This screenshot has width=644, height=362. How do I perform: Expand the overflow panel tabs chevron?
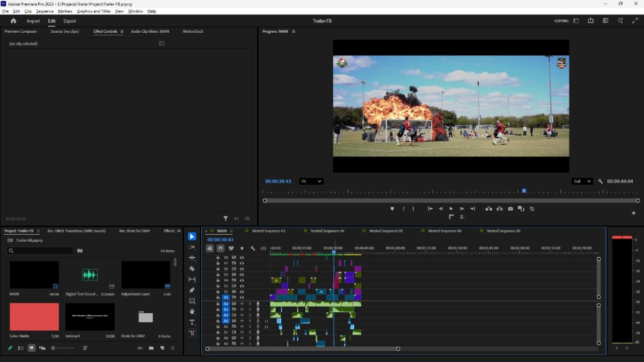point(179,231)
